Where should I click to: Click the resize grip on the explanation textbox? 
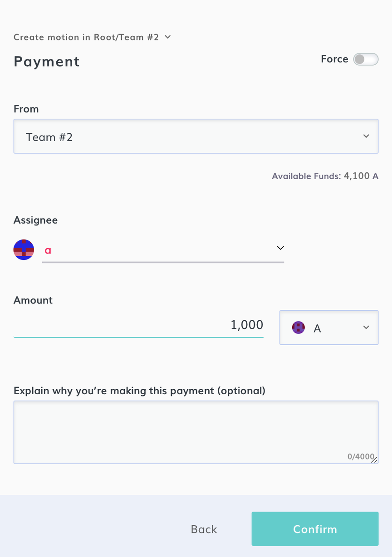coord(374,460)
